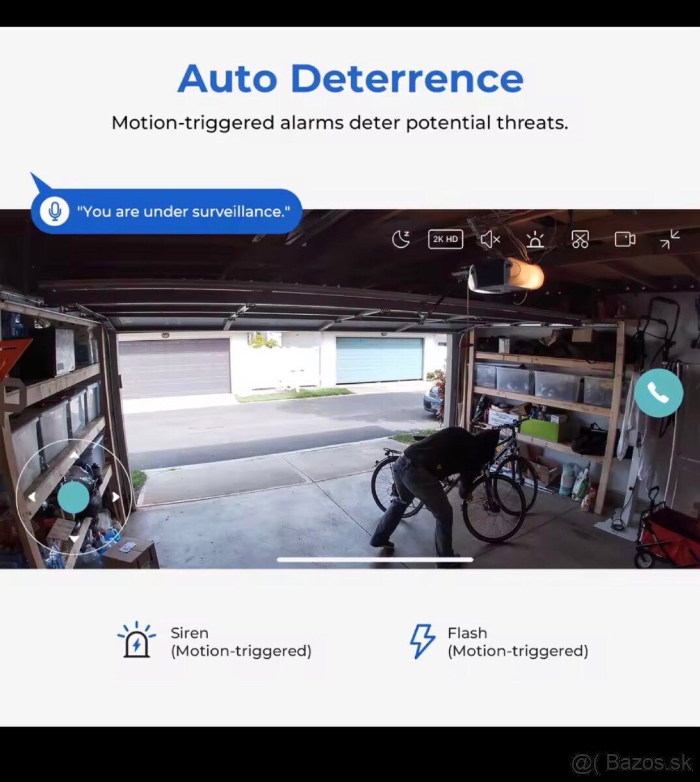This screenshot has height=782, width=700.
Task: Tap the white home indicator bar
Action: click(x=375, y=559)
